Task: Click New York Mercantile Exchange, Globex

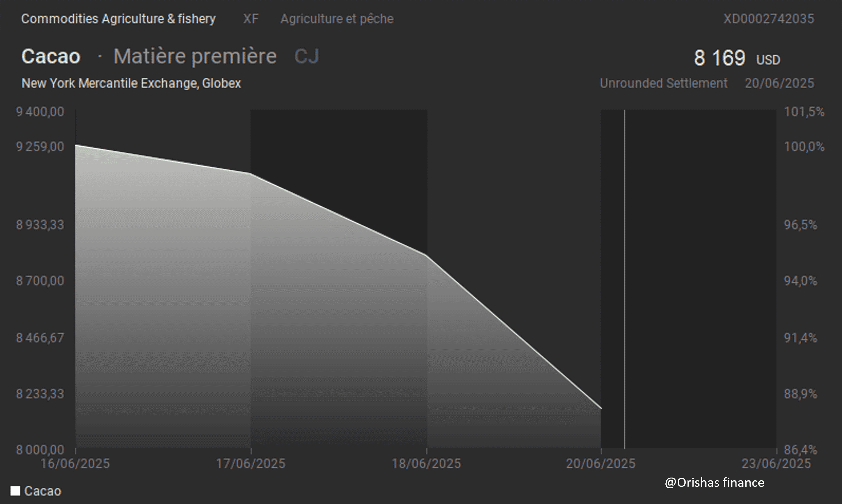Action: point(131,83)
